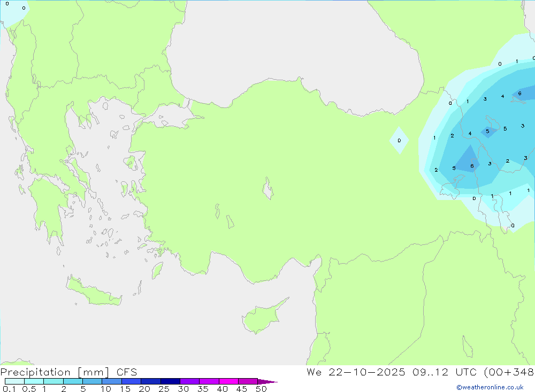
Task: Click the "30" legend scale label
Action: pyautogui.click(x=183, y=389)
